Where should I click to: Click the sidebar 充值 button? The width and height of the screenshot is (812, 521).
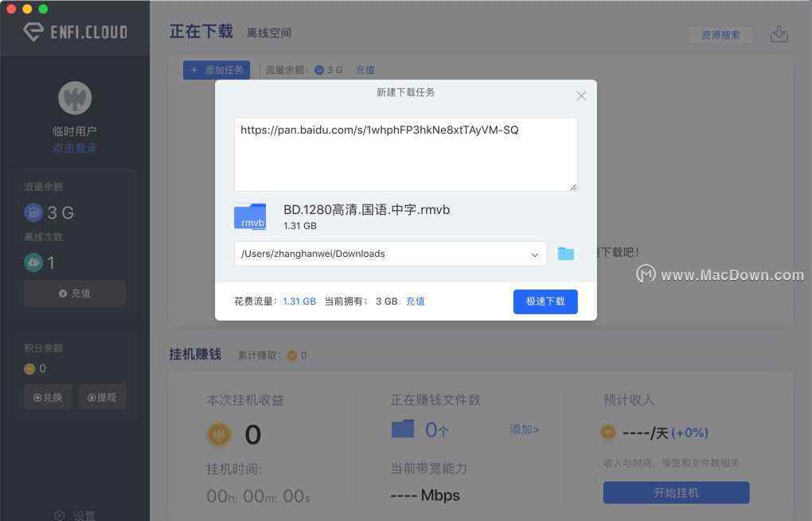(x=75, y=294)
